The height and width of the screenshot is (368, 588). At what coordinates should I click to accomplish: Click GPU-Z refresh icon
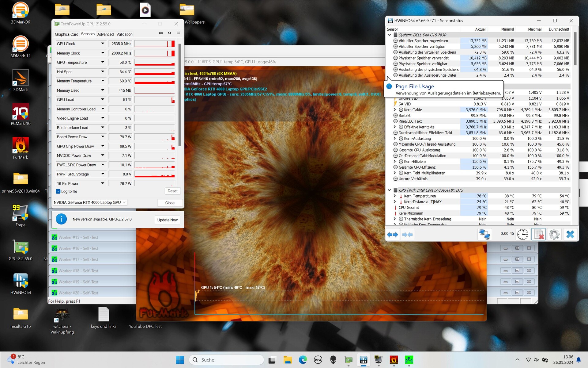[x=170, y=33]
